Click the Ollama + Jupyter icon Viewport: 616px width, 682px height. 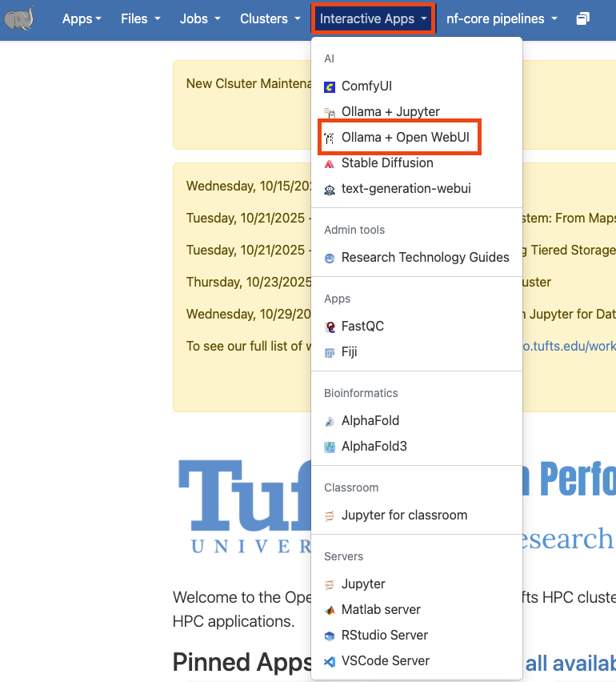click(x=330, y=113)
